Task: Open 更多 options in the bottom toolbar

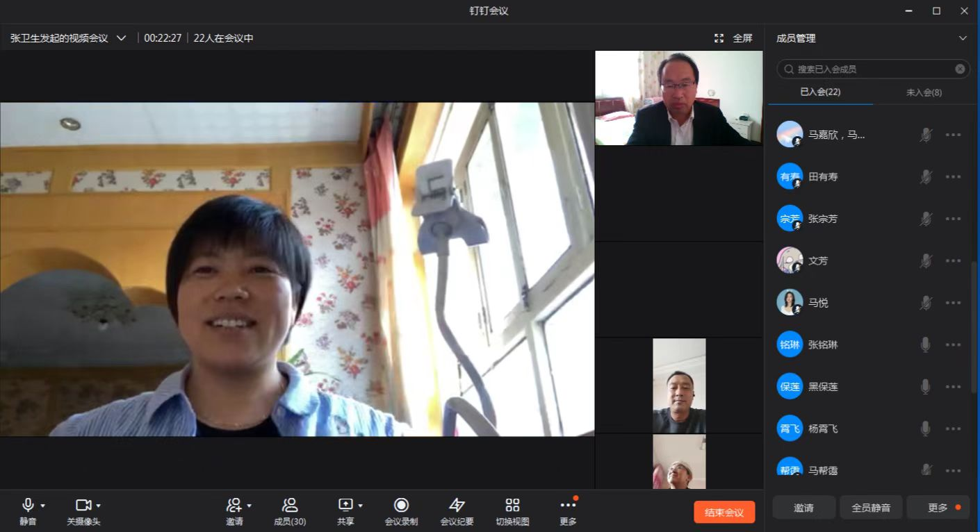Action: tap(568, 506)
